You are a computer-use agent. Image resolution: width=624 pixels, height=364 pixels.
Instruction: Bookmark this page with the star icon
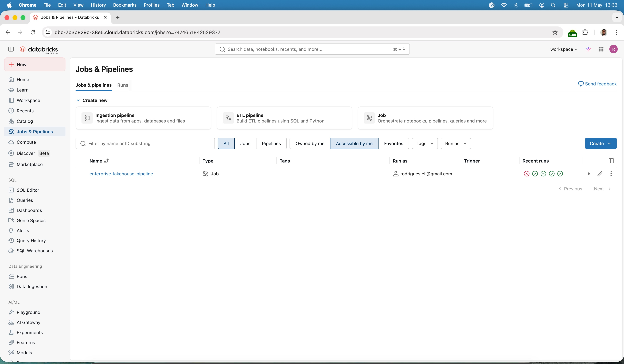(x=555, y=32)
